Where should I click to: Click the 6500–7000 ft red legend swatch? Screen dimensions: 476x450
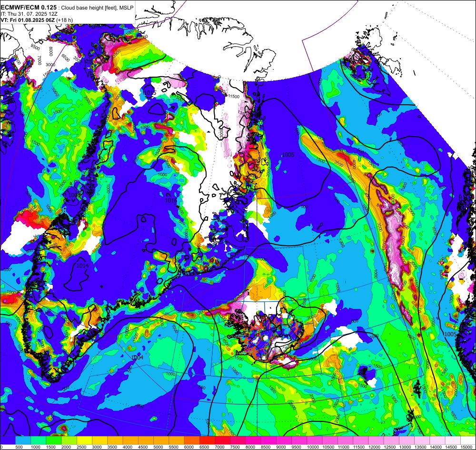pyautogui.click(x=208, y=440)
